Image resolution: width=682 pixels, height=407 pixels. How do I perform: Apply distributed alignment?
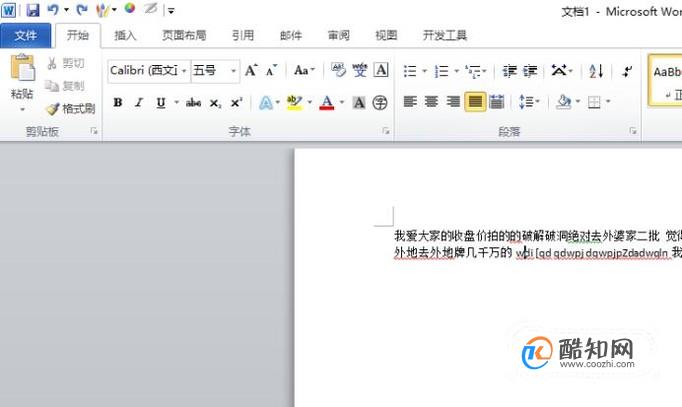pos(496,102)
